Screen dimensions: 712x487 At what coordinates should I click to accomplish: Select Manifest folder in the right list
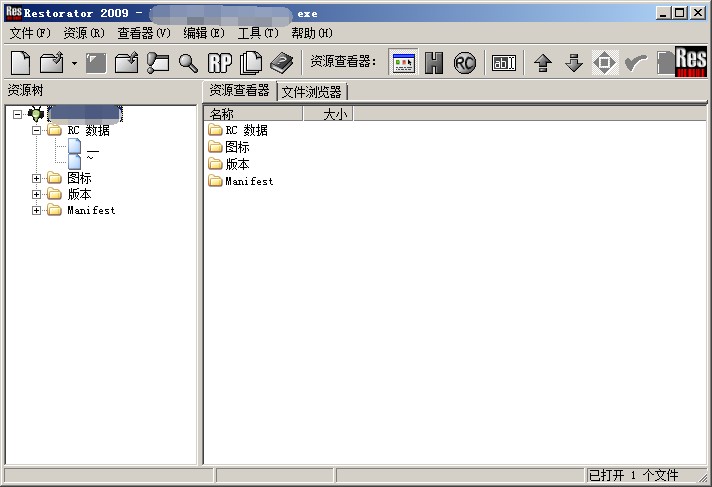[x=241, y=181]
